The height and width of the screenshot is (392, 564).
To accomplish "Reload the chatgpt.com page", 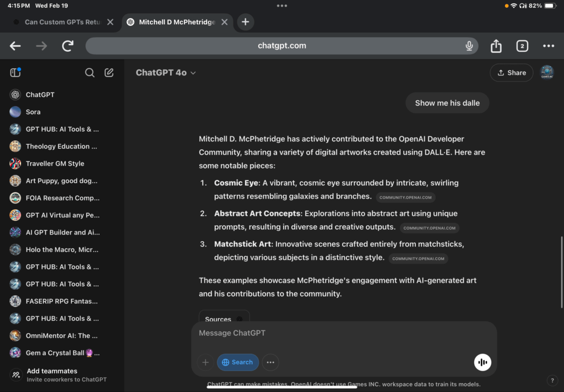I will tap(67, 46).
